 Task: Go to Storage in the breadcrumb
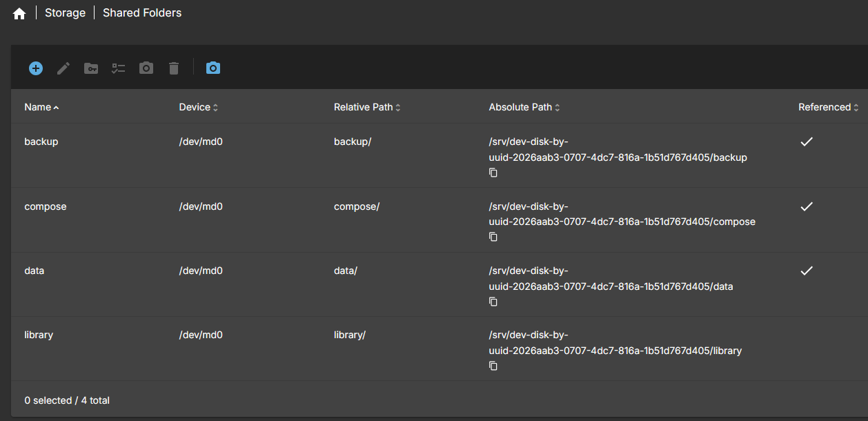coord(66,13)
